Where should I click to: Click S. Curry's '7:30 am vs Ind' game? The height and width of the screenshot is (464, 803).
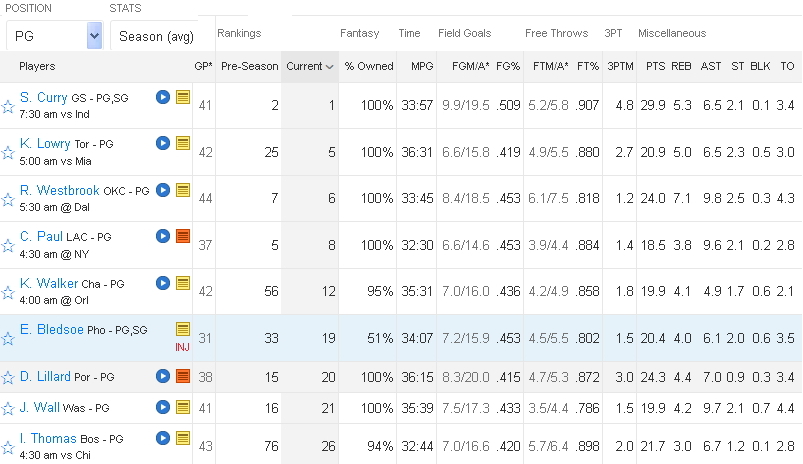pos(54,114)
